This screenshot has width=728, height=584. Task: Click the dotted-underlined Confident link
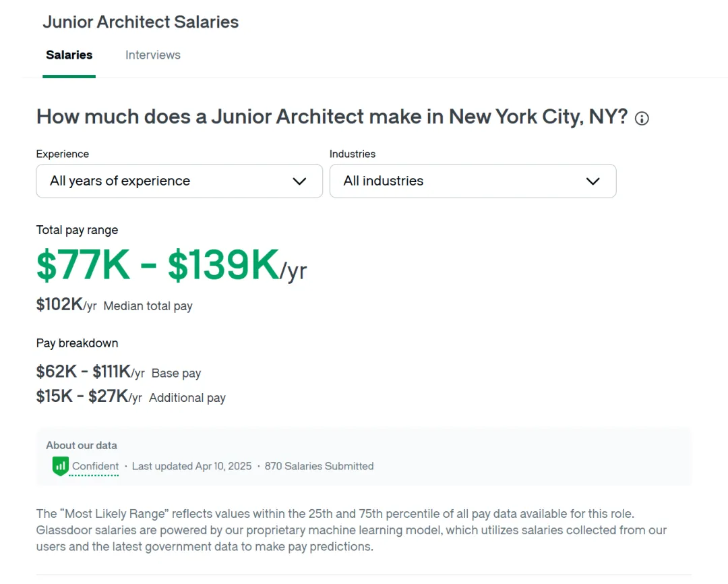point(95,466)
